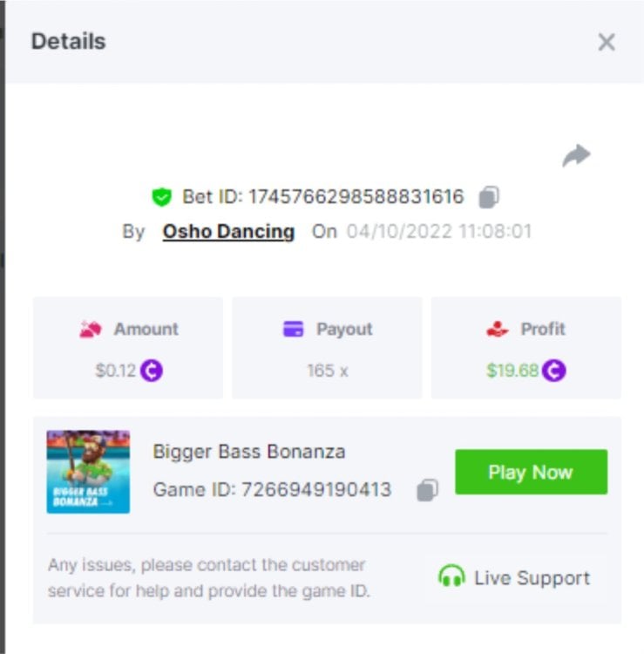Click the Bigger Bass Bonanza game title
644x654 pixels.
pyautogui.click(x=249, y=452)
